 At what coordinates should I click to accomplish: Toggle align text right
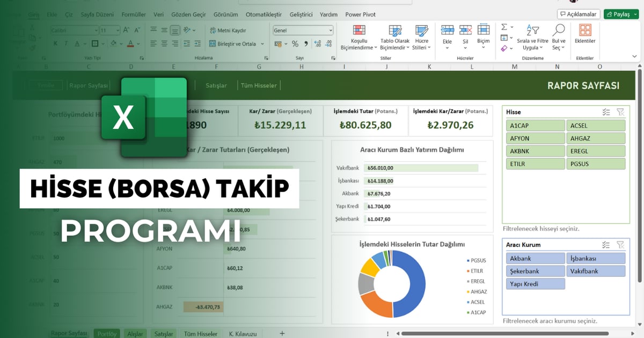(175, 44)
